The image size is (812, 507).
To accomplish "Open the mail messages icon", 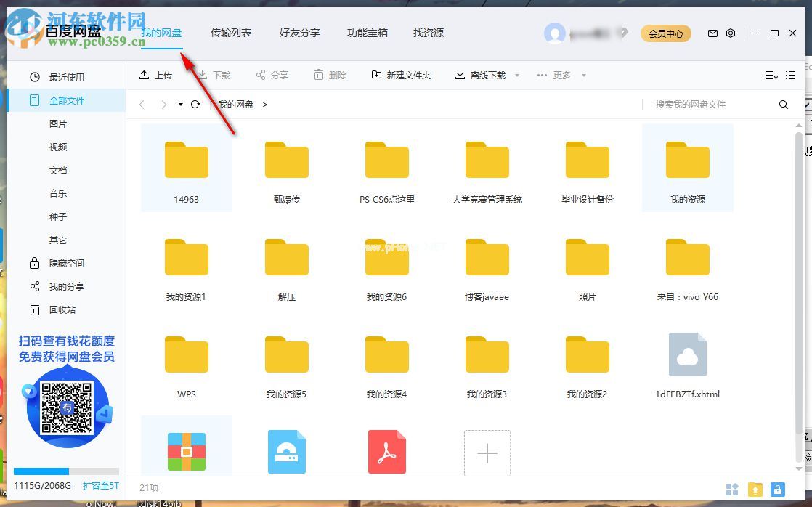I will click(712, 33).
